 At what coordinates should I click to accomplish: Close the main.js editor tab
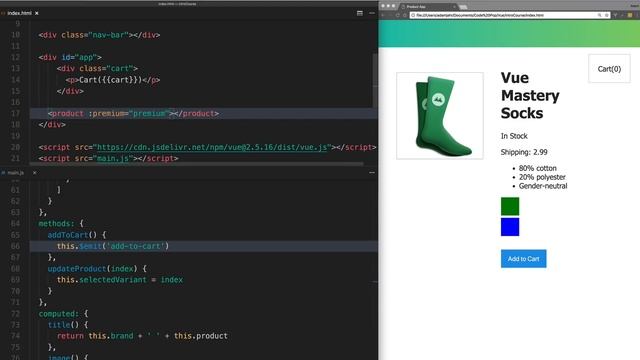(x=35, y=173)
